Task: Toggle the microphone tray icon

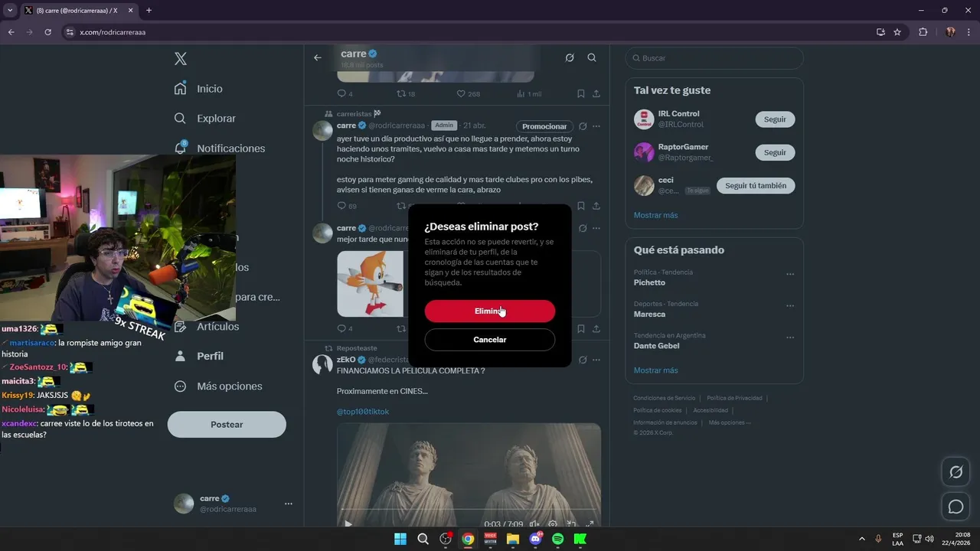Action: 878,539
